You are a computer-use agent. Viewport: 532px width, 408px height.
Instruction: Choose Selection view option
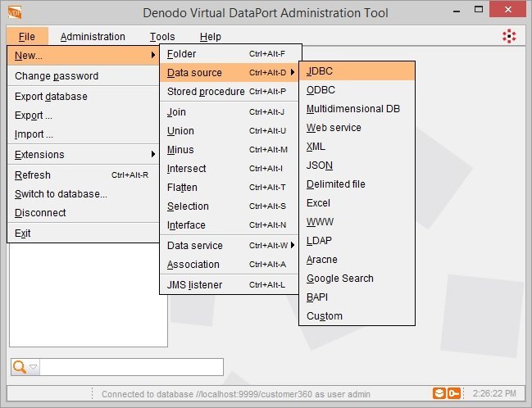230,206
